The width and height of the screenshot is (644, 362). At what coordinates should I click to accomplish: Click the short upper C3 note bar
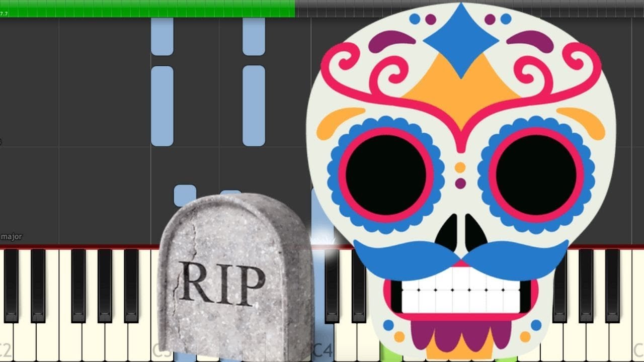click(x=162, y=36)
